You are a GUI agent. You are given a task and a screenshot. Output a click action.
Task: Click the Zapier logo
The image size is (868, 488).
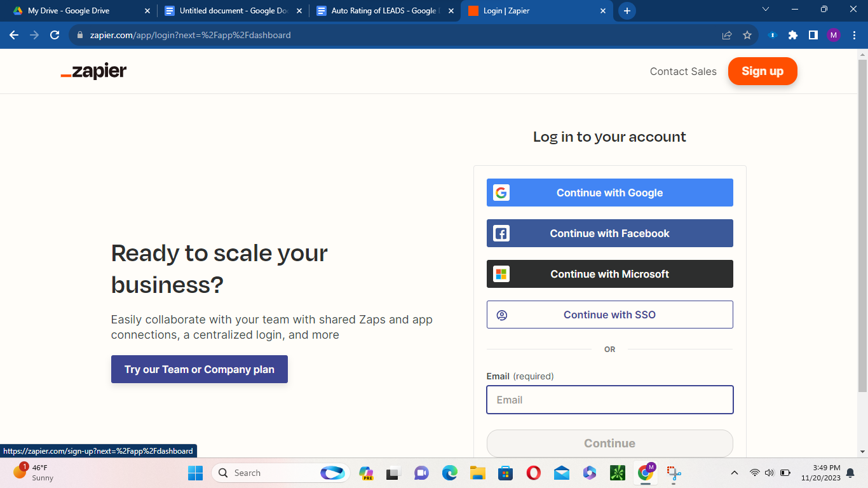(x=93, y=71)
